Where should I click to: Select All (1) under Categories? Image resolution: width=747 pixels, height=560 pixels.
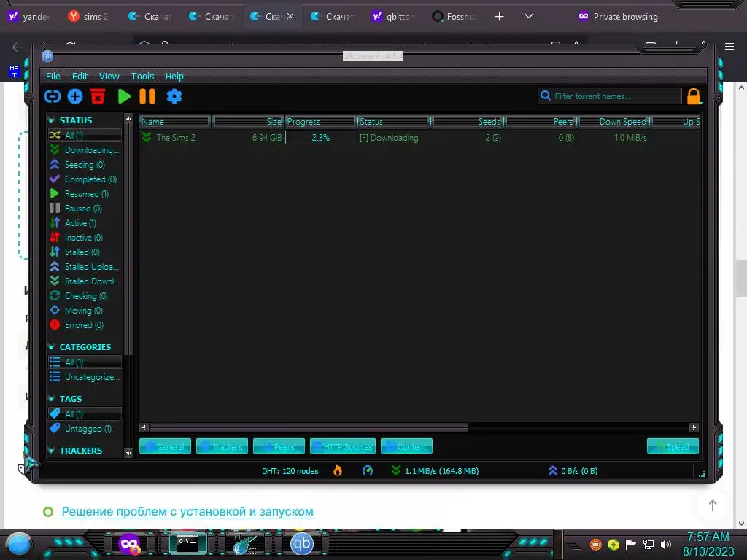85,362
